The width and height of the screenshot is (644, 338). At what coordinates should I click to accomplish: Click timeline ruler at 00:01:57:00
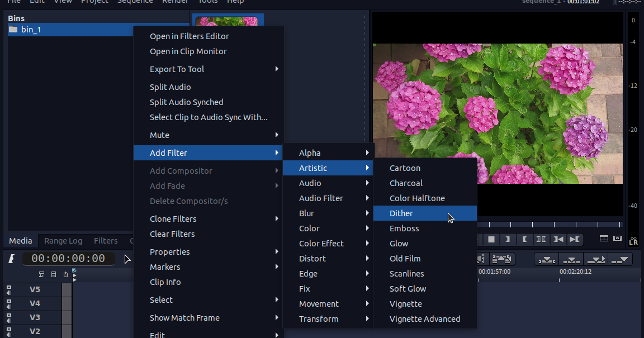pyautogui.click(x=495, y=272)
